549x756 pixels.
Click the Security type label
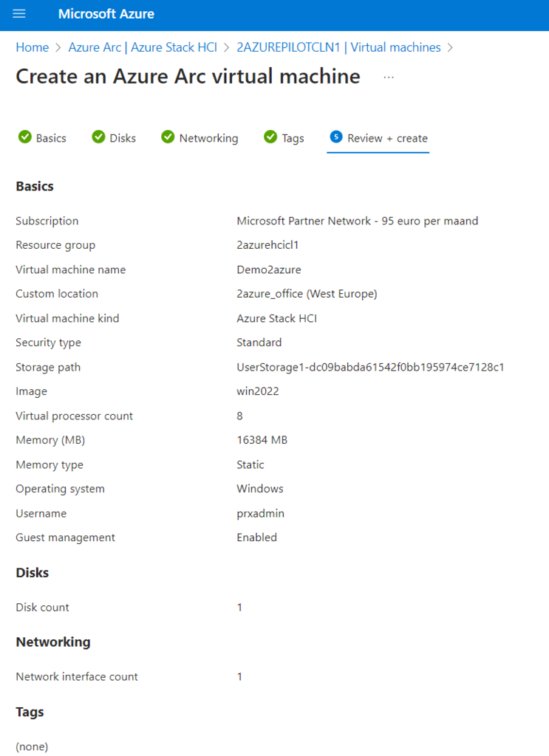click(48, 343)
